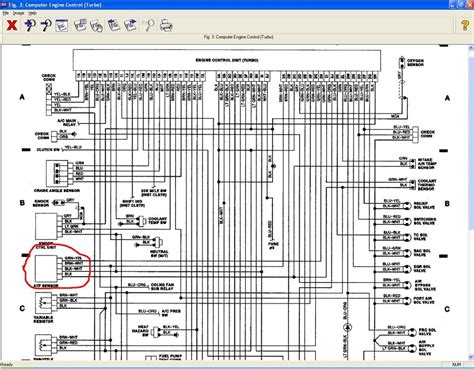This screenshot has width=474, height=369.
Task: Click the copy pages toolbar icon
Action: [97, 25]
